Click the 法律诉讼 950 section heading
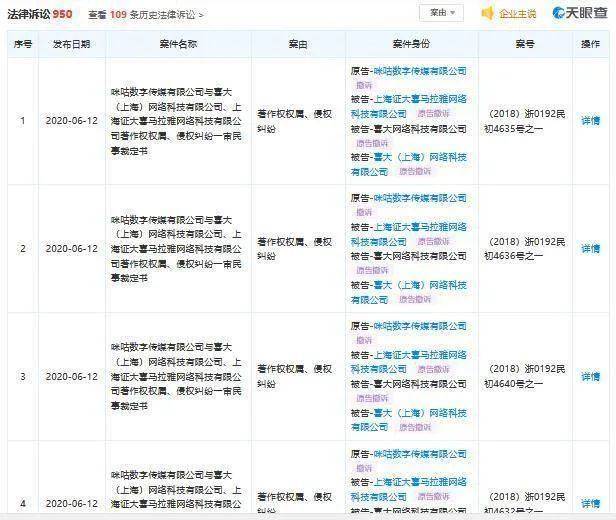 40,15
